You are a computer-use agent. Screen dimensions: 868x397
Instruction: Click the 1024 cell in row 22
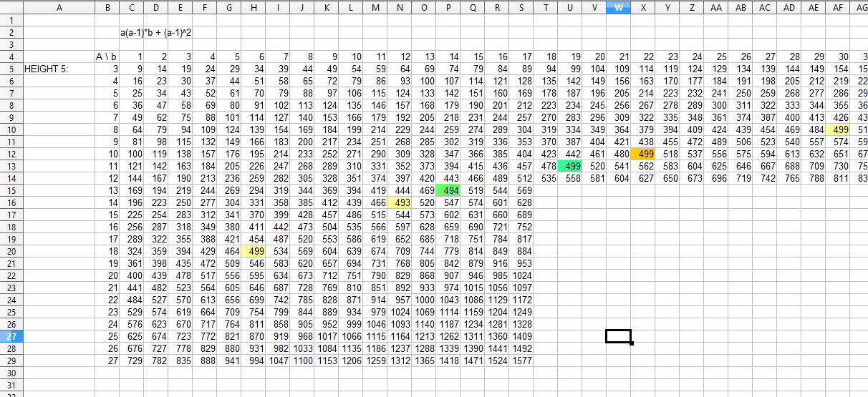click(x=522, y=275)
